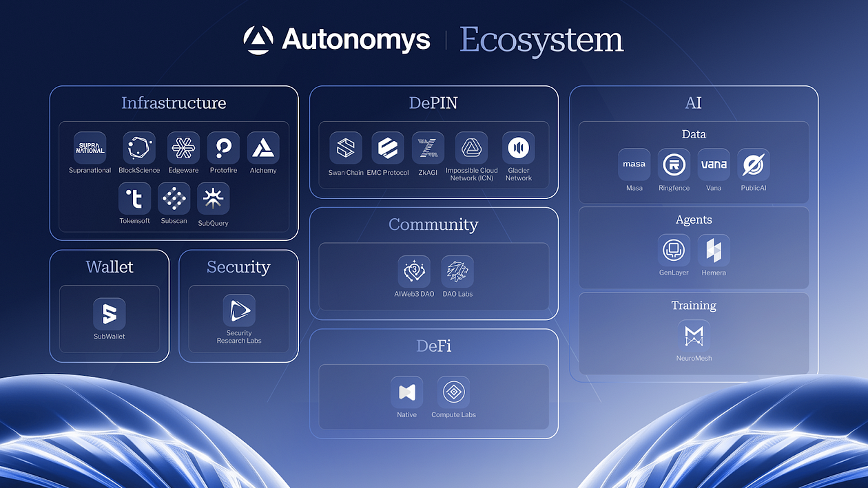Image resolution: width=868 pixels, height=488 pixels.
Task: Click the Protofire icon
Action: point(223,147)
